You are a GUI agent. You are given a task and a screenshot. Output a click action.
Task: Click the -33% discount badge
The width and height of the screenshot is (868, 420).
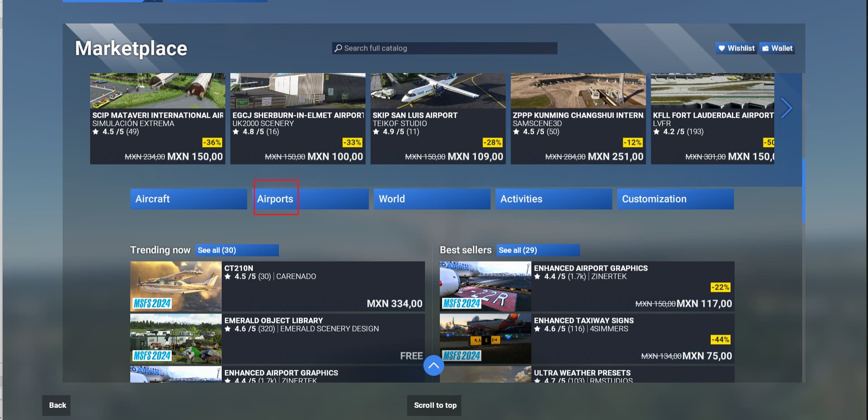(352, 142)
